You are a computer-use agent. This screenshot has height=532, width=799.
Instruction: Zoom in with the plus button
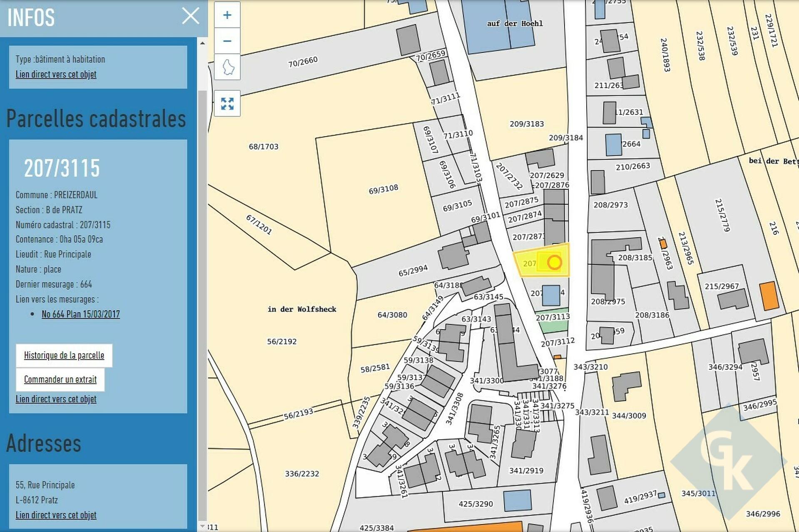click(227, 15)
